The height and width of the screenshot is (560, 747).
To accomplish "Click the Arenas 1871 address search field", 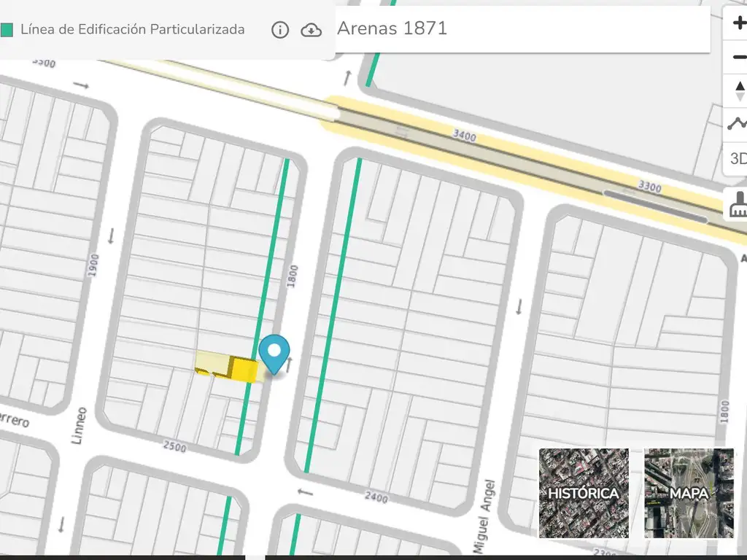I will [x=522, y=28].
